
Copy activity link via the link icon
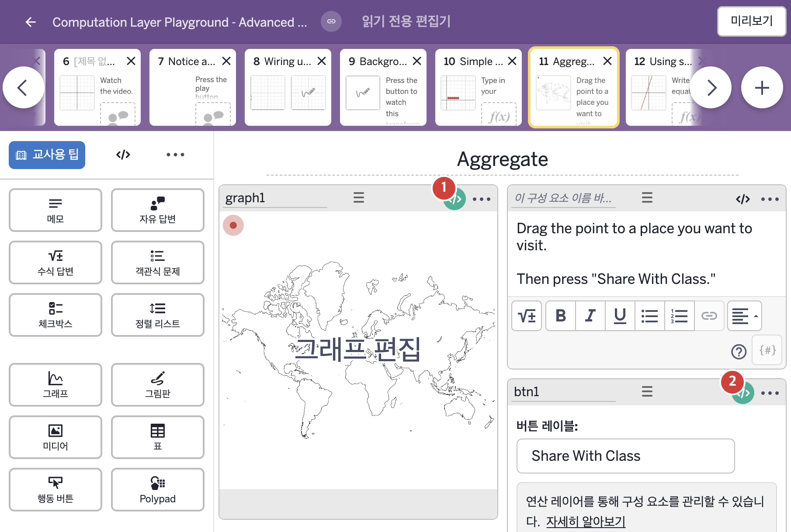coord(331,21)
